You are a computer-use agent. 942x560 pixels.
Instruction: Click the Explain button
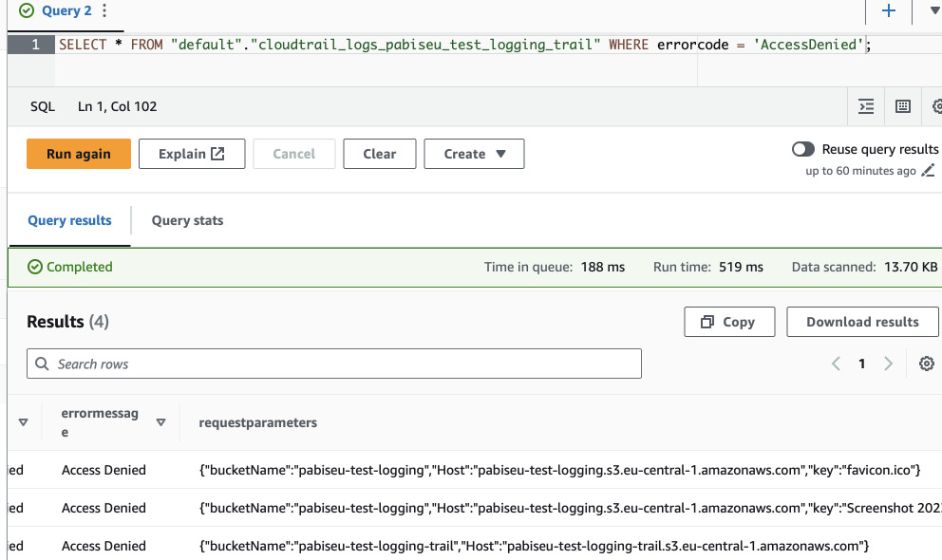point(192,154)
